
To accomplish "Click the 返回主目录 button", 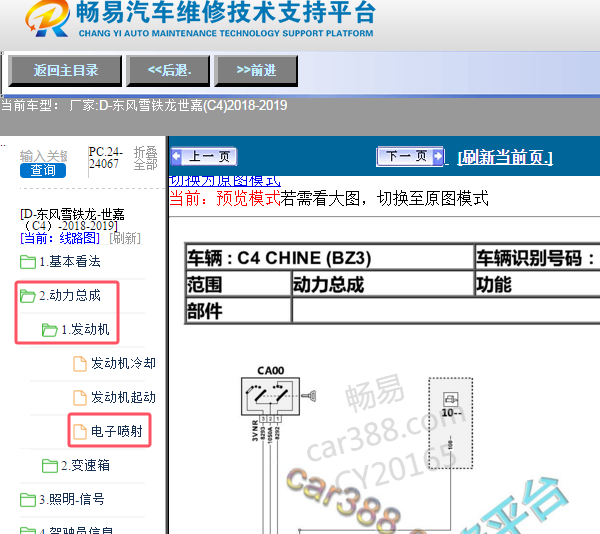I will click(x=65, y=70).
